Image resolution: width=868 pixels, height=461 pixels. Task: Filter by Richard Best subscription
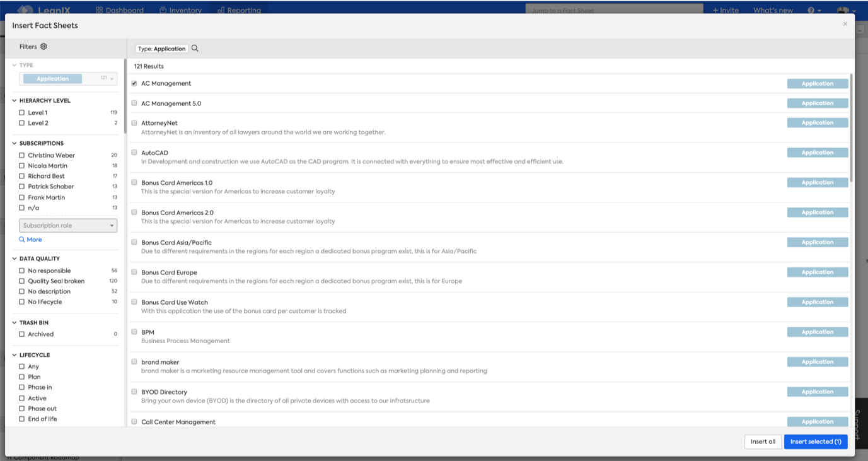click(x=22, y=176)
